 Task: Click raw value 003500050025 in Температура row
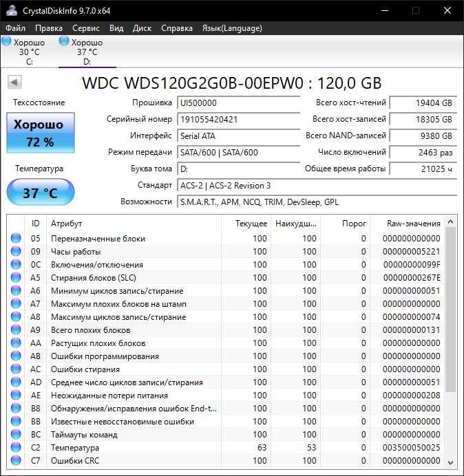(x=412, y=448)
